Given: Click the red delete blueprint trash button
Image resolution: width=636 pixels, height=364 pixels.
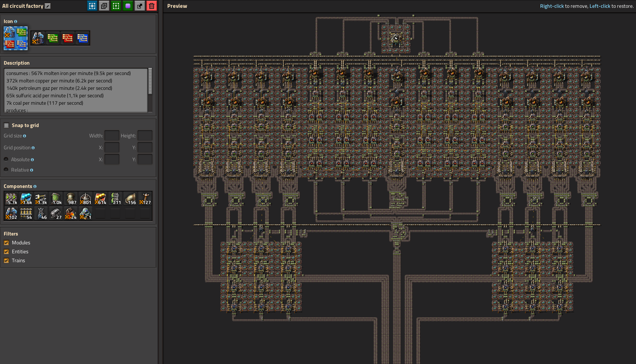Looking at the screenshot, I should (x=152, y=6).
